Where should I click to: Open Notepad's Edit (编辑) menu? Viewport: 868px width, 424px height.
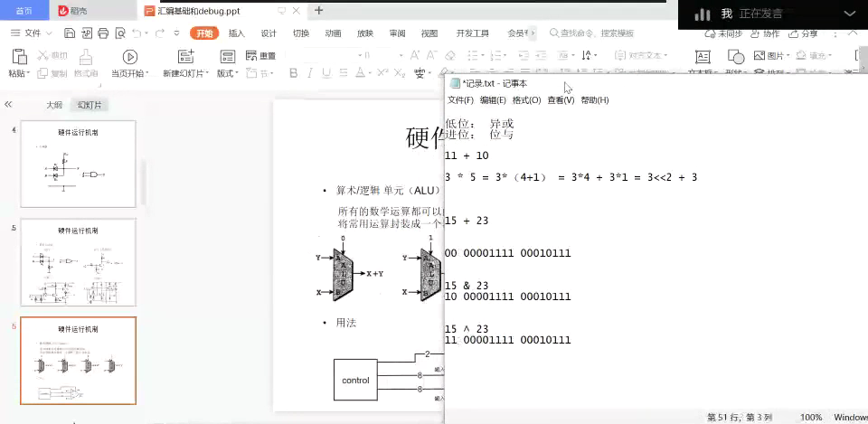493,100
